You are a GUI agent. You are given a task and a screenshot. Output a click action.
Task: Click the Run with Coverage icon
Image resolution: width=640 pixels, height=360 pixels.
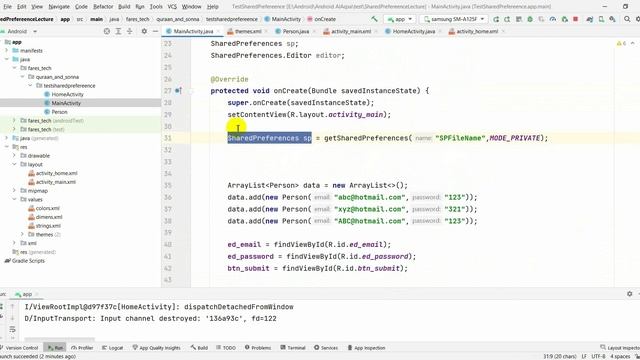click(541, 19)
